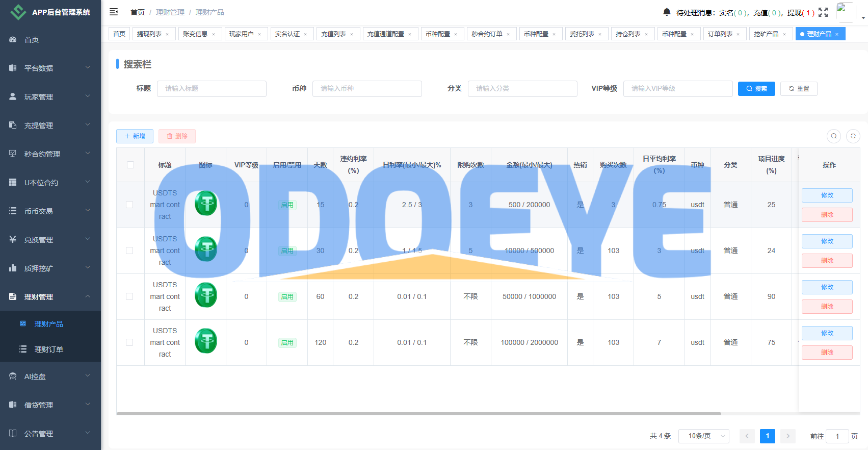868x450 pixels.
Task: Click the table refresh circular icon
Action: (x=853, y=136)
